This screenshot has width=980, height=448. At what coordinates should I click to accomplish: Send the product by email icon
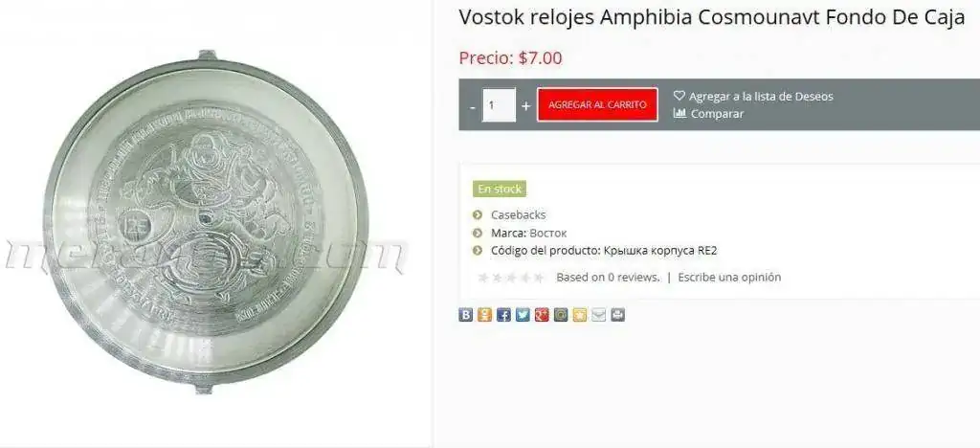pyautogui.click(x=599, y=315)
